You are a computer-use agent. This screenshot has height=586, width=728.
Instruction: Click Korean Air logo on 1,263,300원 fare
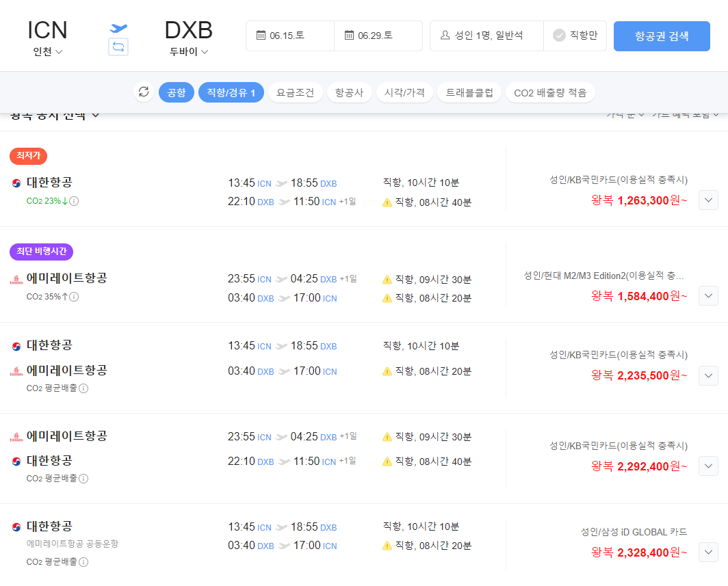click(16, 183)
